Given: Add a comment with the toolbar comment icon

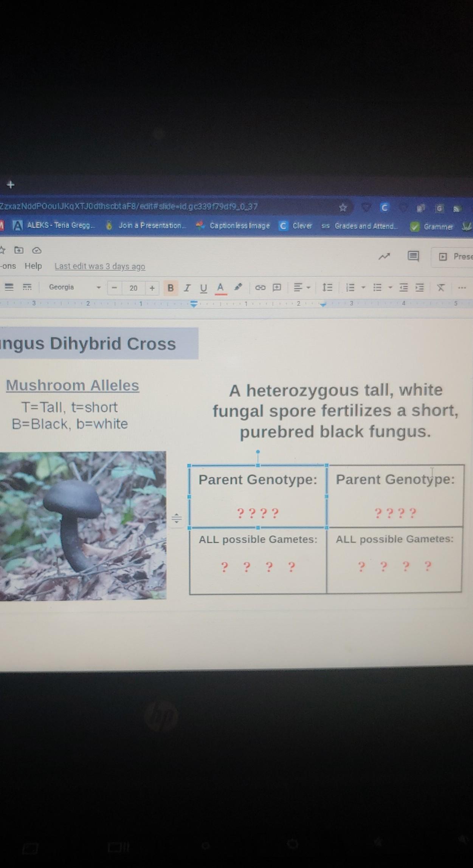Looking at the screenshot, I should tap(277, 288).
